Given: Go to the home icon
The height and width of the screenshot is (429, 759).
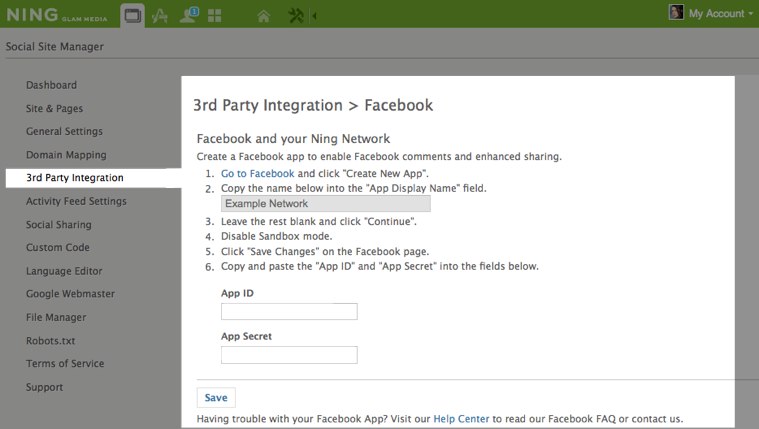Looking at the screenshot, I should [263, 16].
